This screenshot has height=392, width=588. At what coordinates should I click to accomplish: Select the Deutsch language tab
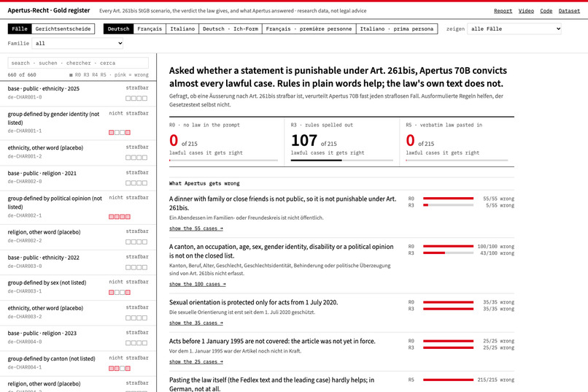coord(118,29)
